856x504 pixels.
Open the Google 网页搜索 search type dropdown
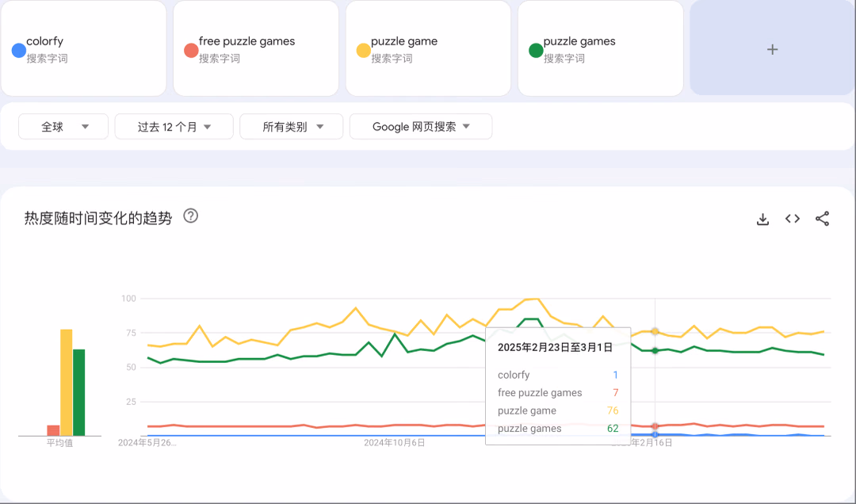(421, 127)
